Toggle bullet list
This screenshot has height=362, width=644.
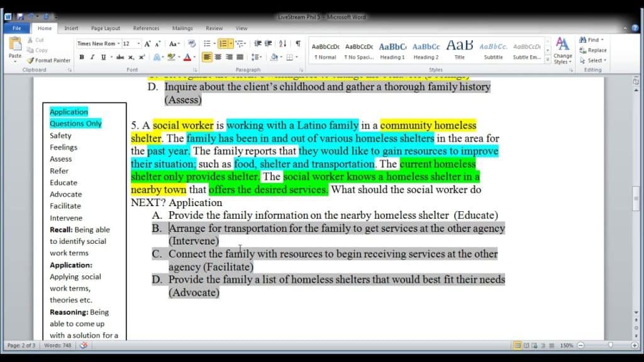click(207, 43)
